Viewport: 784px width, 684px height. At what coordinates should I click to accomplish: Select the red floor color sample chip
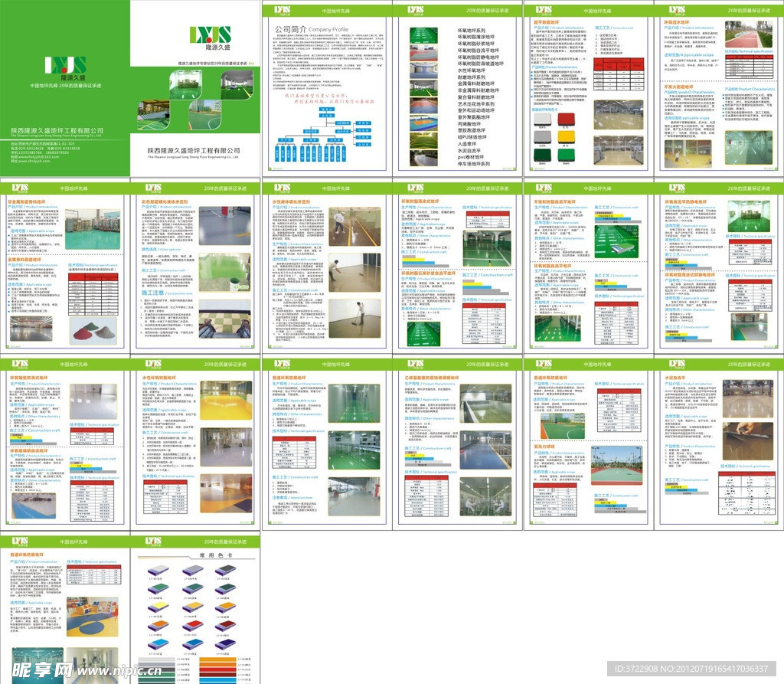pyautogui.click(x=566, y=120)
